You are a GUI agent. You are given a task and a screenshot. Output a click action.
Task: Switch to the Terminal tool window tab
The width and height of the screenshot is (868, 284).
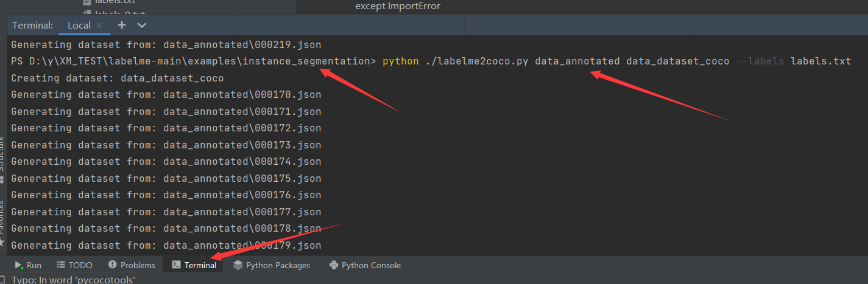point(194,265)
